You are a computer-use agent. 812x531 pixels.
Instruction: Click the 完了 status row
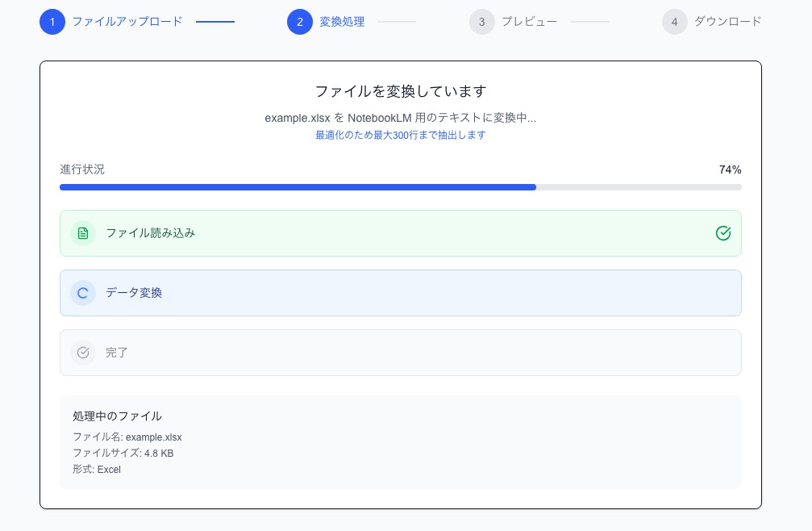(400, 353)
